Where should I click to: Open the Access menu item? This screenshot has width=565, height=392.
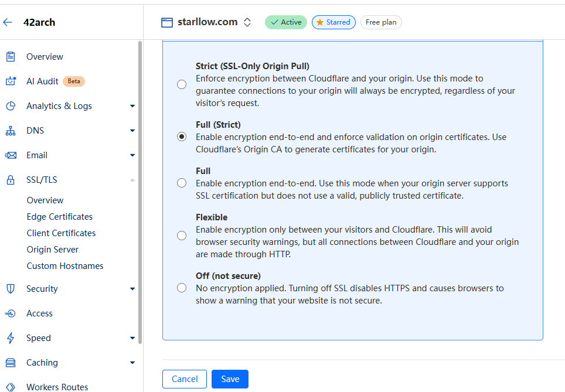pyautogui.click(x=40, y=313)
